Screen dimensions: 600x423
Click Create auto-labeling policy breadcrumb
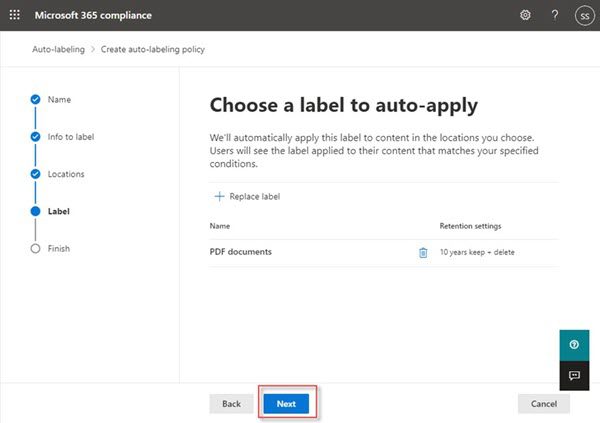coord(153,49)
